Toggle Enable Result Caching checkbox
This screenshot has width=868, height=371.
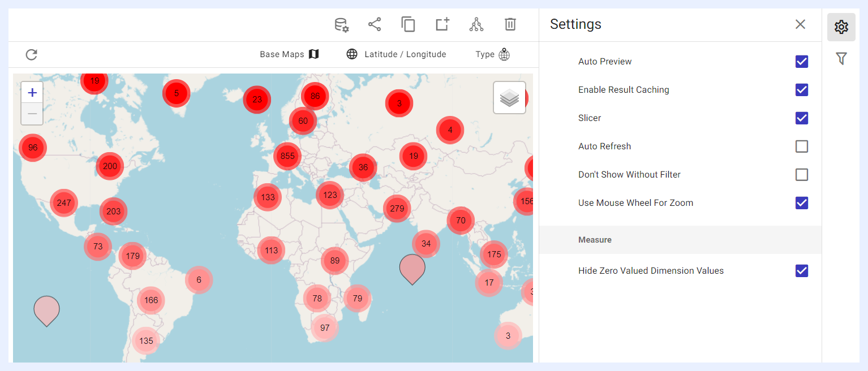click(x=802, y=90)
